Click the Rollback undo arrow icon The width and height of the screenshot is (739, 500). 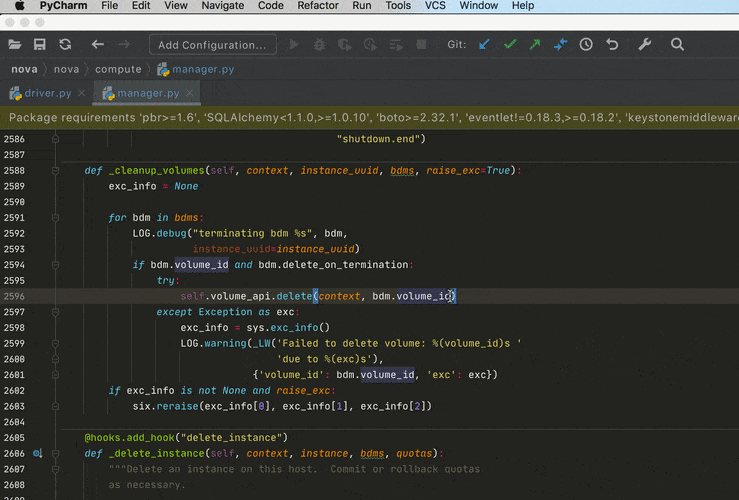tap(612, 44)
